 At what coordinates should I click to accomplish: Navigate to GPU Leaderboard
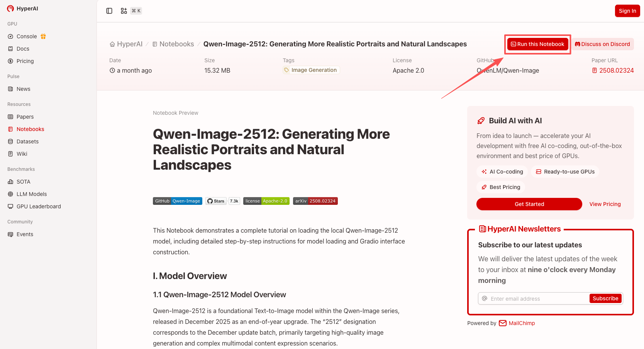(39, 206)
